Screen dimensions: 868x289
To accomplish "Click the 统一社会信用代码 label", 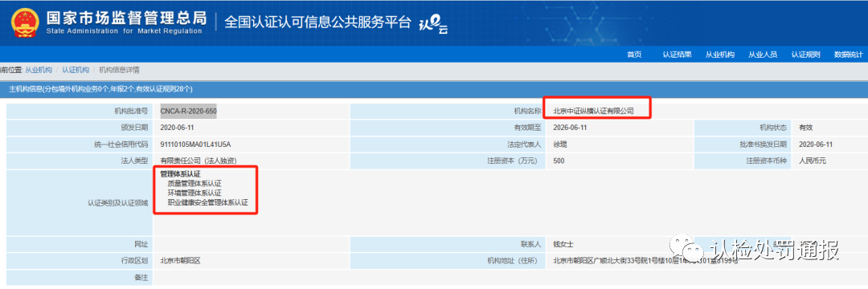I will click(121, 144).
